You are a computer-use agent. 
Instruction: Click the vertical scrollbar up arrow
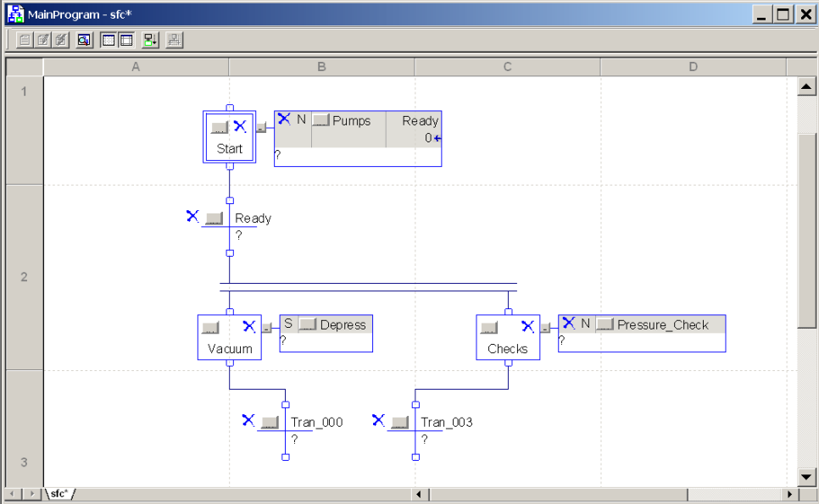[806, 86]
